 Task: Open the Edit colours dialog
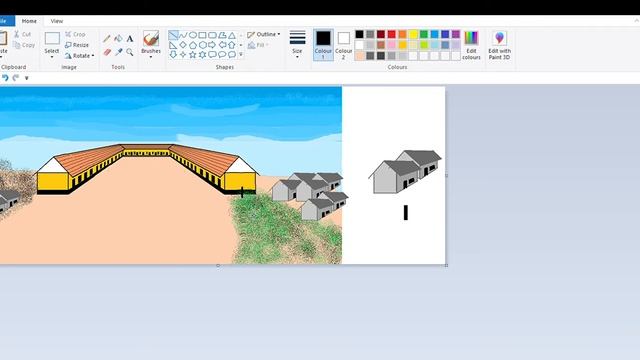click(471, 45)
